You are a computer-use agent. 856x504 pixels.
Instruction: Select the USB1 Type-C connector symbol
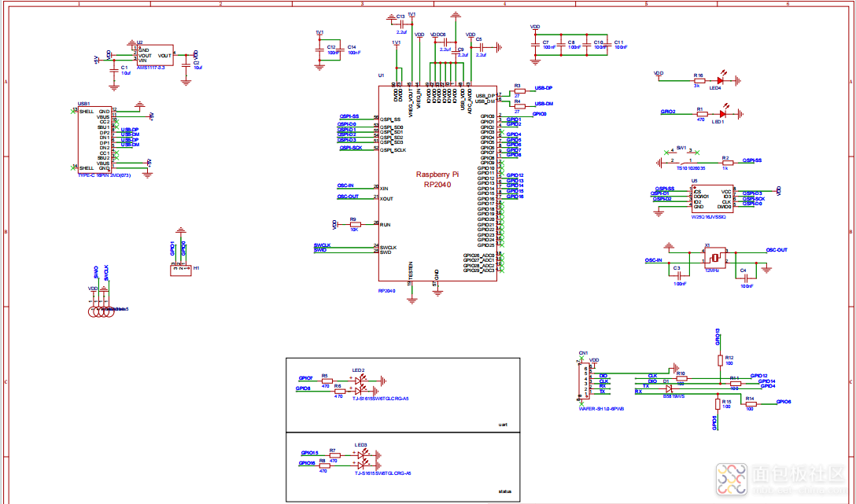pos(94,140)
